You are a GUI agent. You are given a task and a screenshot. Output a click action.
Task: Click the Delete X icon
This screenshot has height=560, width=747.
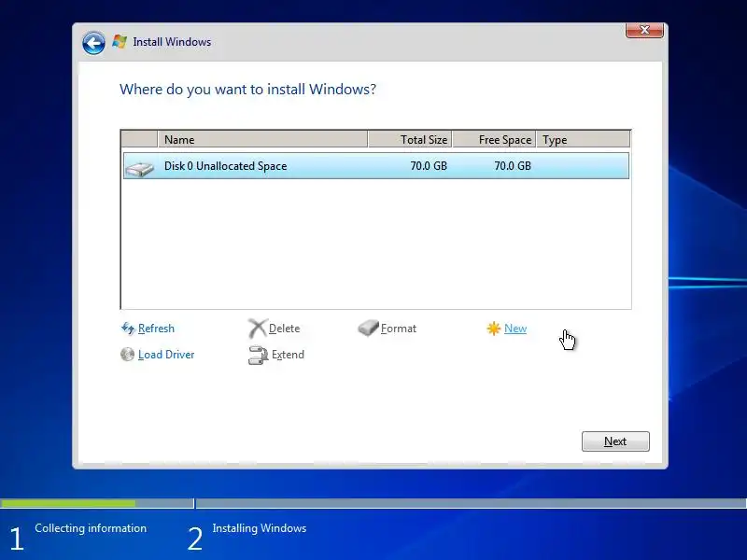258,329
